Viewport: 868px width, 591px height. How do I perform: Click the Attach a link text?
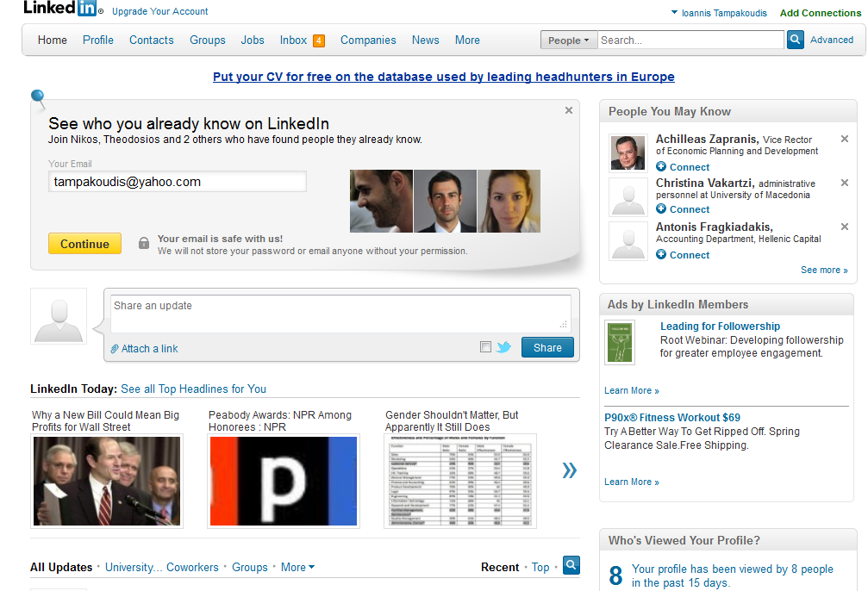(x=149, y=349)
